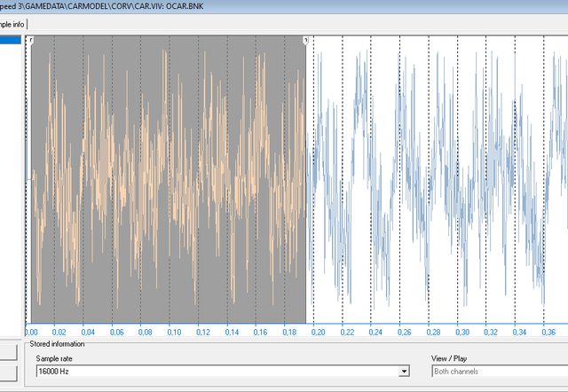Click the 0,14 time label on ruler

(x=232, y=332)
